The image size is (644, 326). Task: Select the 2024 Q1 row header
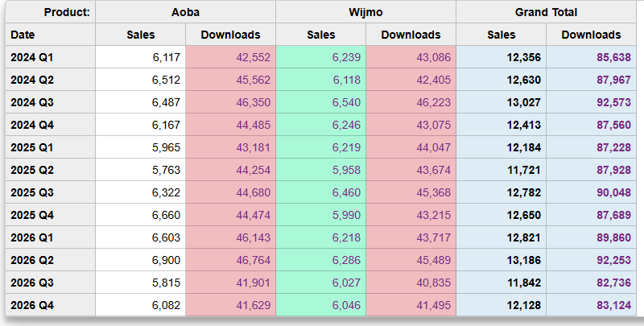(51, 57)
